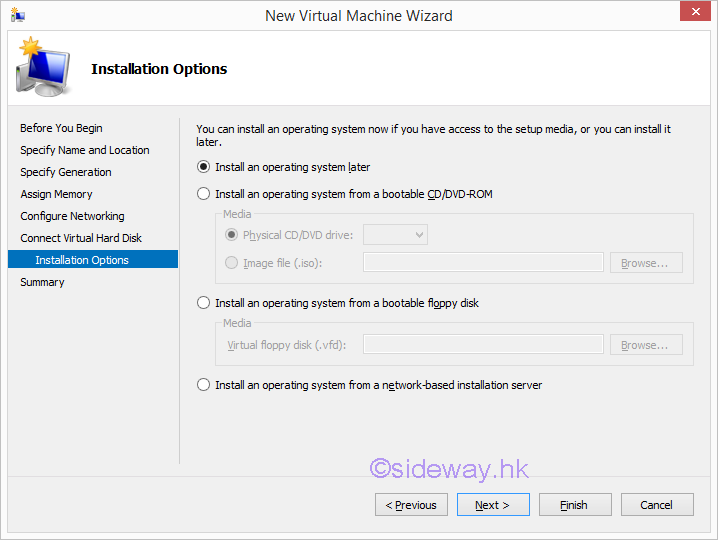718x540 pixels.
Task: Select install from bootable floppy disk option
Action: coord(204,303)
